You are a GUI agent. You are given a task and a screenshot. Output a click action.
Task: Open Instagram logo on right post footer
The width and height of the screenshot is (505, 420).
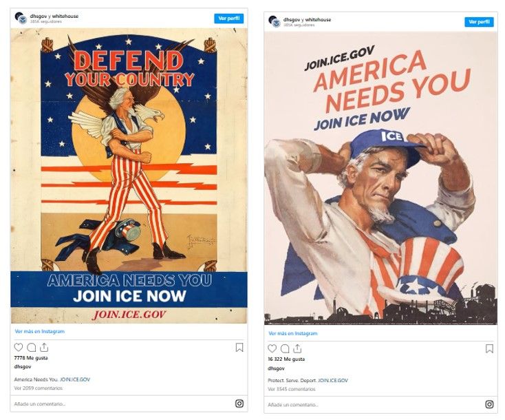pyautogui.click(x=489, y=404)
